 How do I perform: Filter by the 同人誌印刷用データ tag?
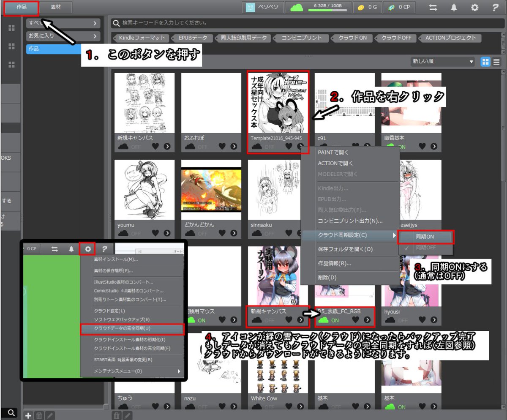click(243, 38)
